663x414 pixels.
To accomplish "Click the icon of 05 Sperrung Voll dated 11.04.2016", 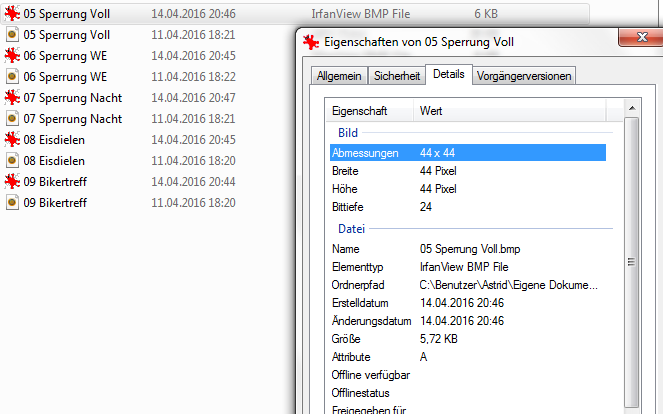I will pyautogui.click(x=12, y=35).
